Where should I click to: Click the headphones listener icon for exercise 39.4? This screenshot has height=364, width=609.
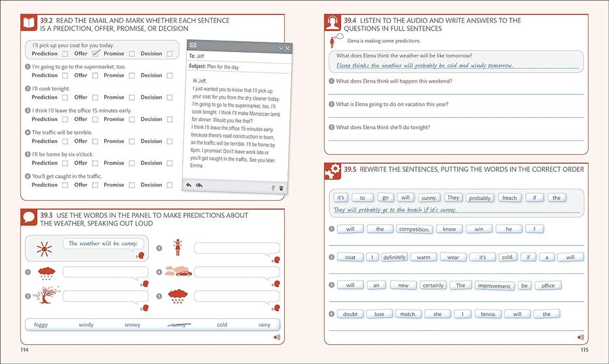tap(332, 22)
